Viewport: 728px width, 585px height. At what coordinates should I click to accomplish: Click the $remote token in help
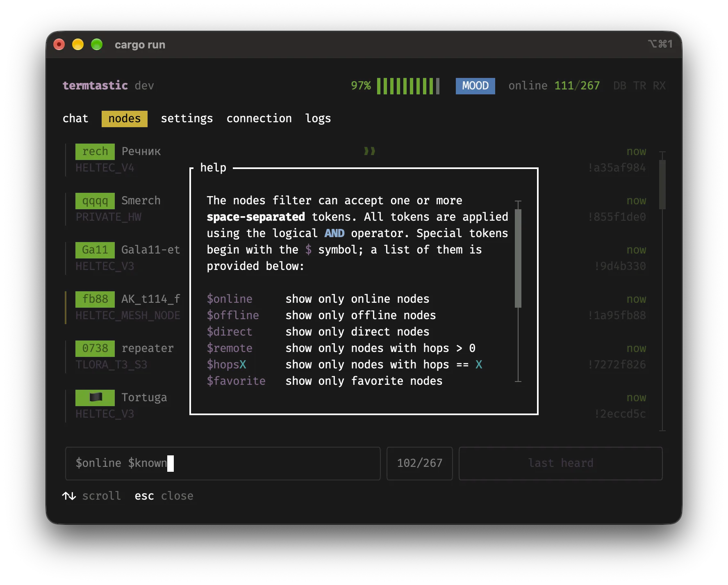click(230, 348)
